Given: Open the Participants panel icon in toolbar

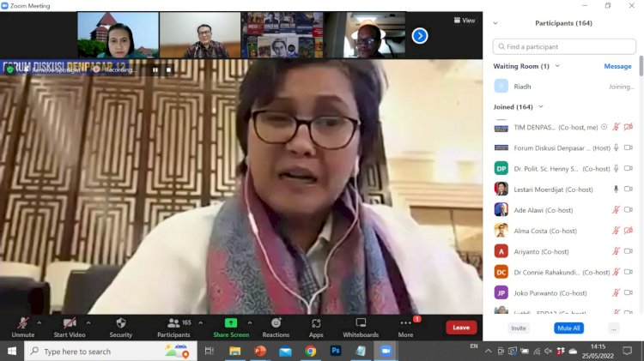Looking at the screenshot, I should (x=173, y=323).
